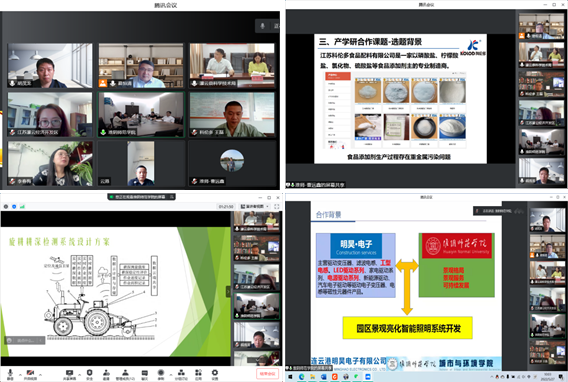
Task: Click the red end meeting button
Action: click(x=268, y=374)
